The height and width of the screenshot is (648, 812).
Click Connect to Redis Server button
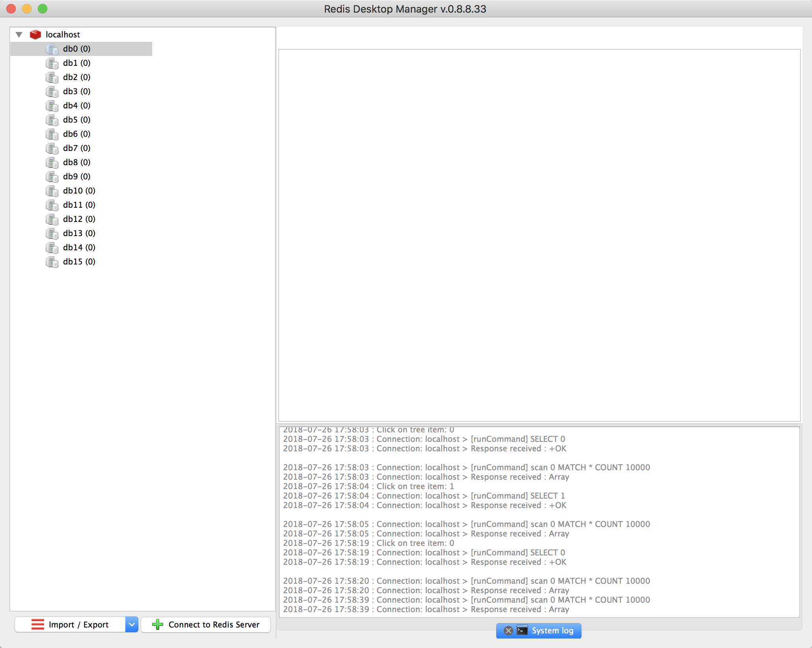(206, 625)
